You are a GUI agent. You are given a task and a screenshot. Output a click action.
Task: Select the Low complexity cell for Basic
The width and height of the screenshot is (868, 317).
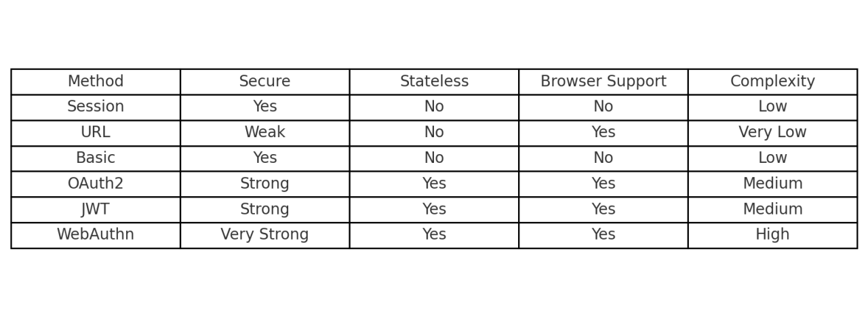pos(772,158)
